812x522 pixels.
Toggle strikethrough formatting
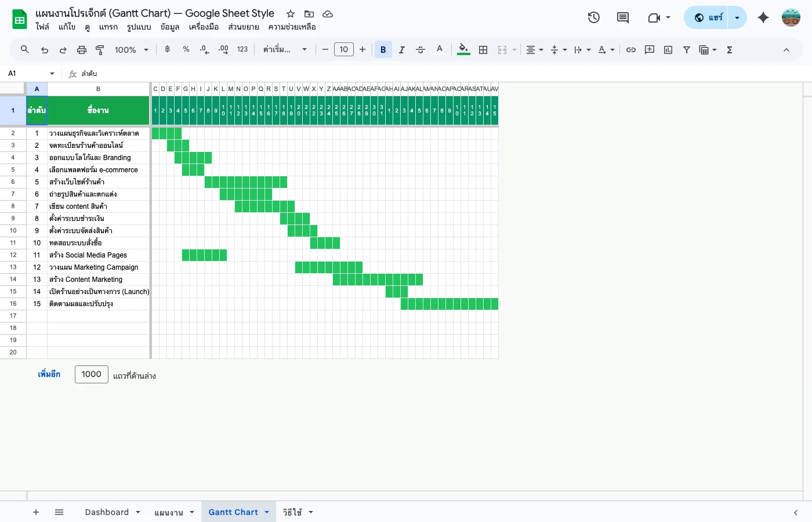point(420,49)
